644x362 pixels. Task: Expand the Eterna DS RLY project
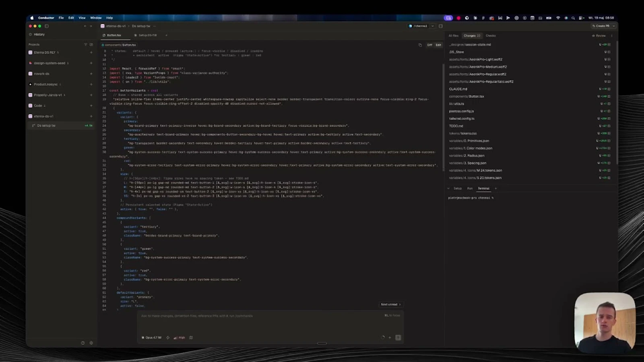point(44,53)
